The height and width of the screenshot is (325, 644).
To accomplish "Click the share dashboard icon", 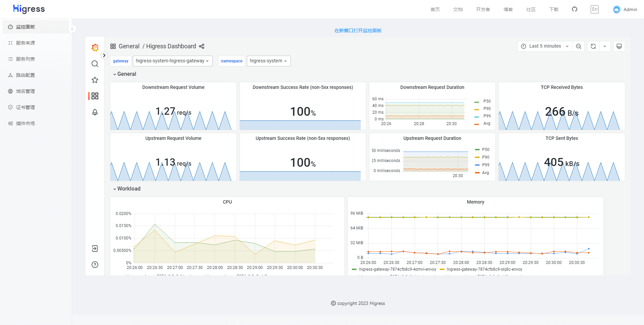I will (202, 46).
